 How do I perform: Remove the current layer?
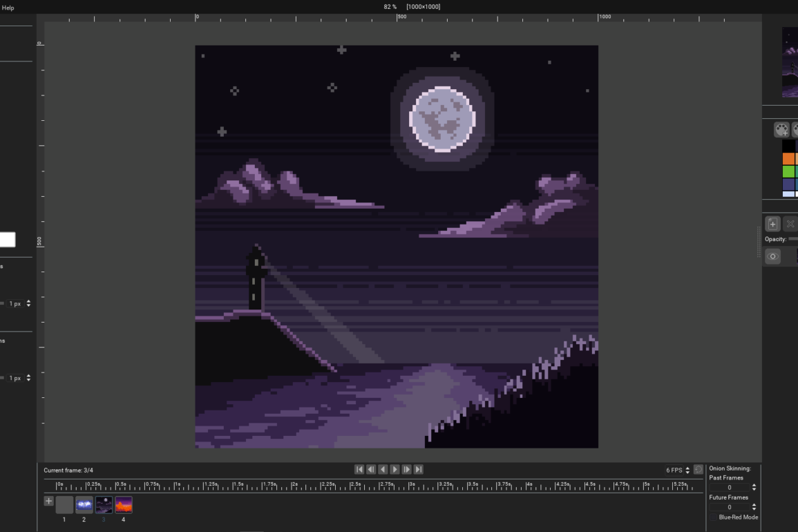pos(790,224)
